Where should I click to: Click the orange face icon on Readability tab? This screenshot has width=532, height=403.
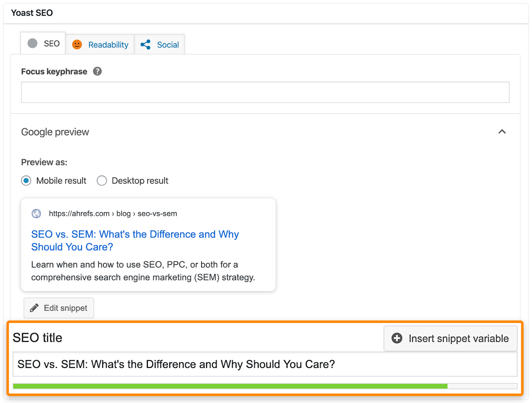click(x=77, y=44)
